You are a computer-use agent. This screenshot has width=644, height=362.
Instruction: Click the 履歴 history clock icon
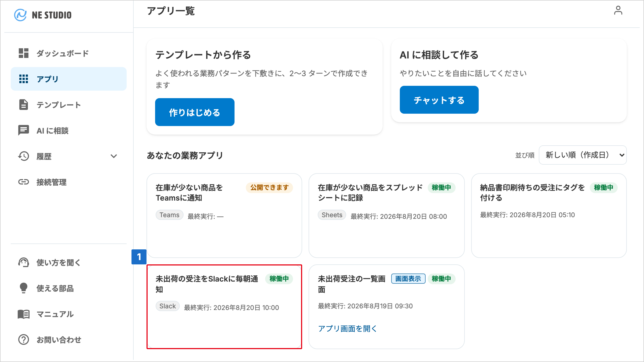click(24, 156)
